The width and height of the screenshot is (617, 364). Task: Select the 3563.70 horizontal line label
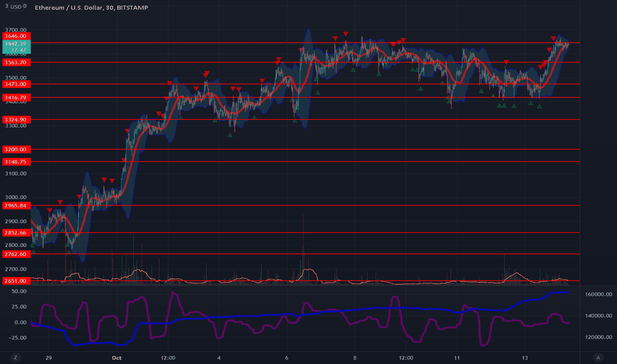point(16,62)
